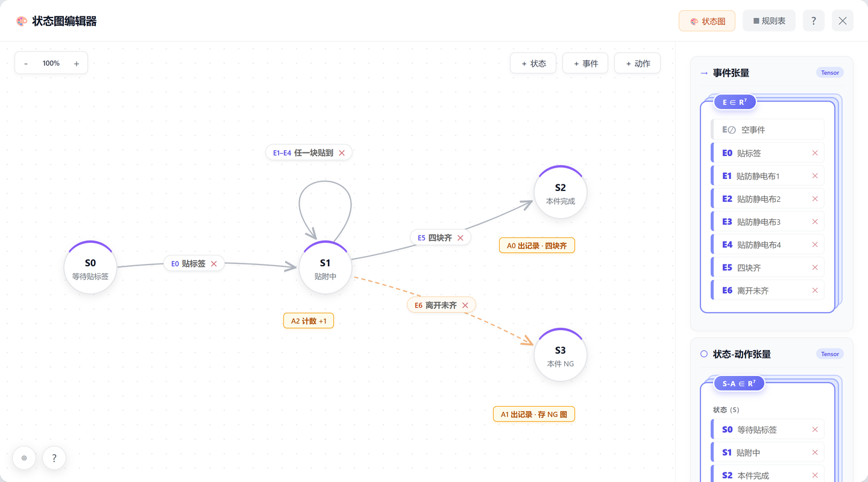Add a new action with + 动作
868x482 pixels.
(638, 63)
